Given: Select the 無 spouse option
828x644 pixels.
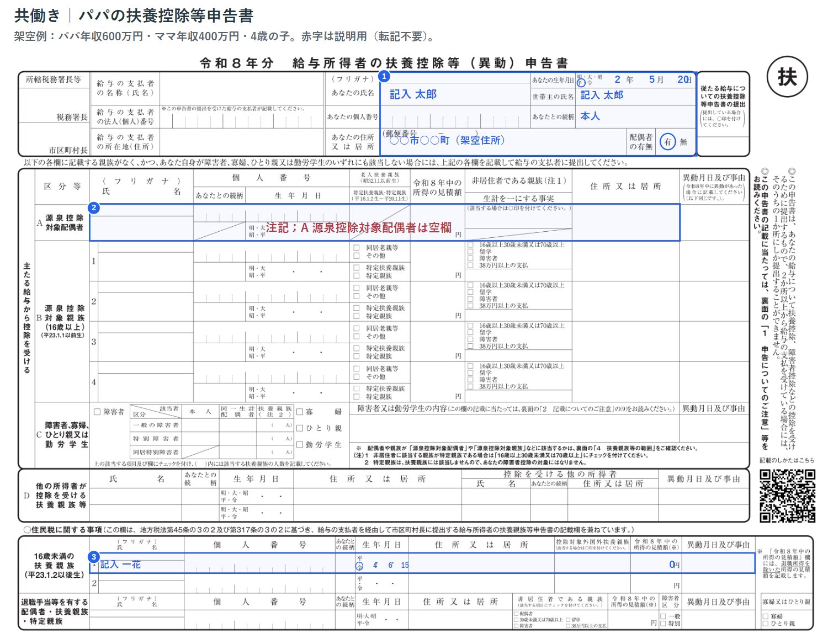Looking at the screenshot, I should (x=683, y=142).
